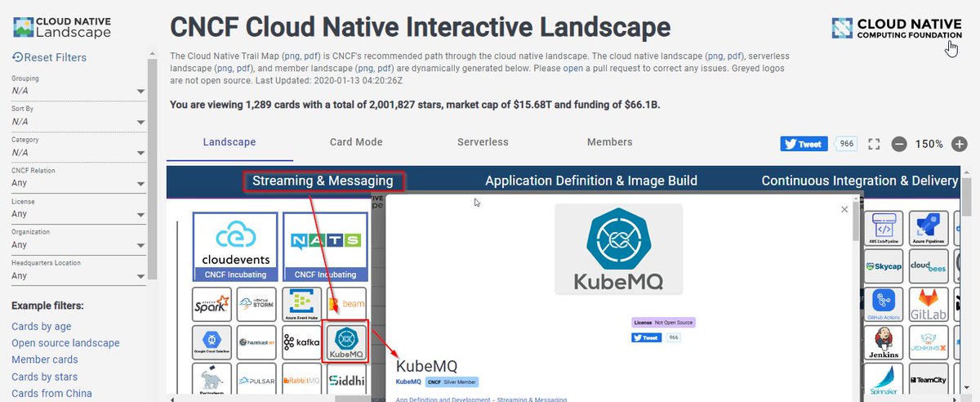Select the AWS CodePipeline card
980x402 pixels.
click(885, 230)
